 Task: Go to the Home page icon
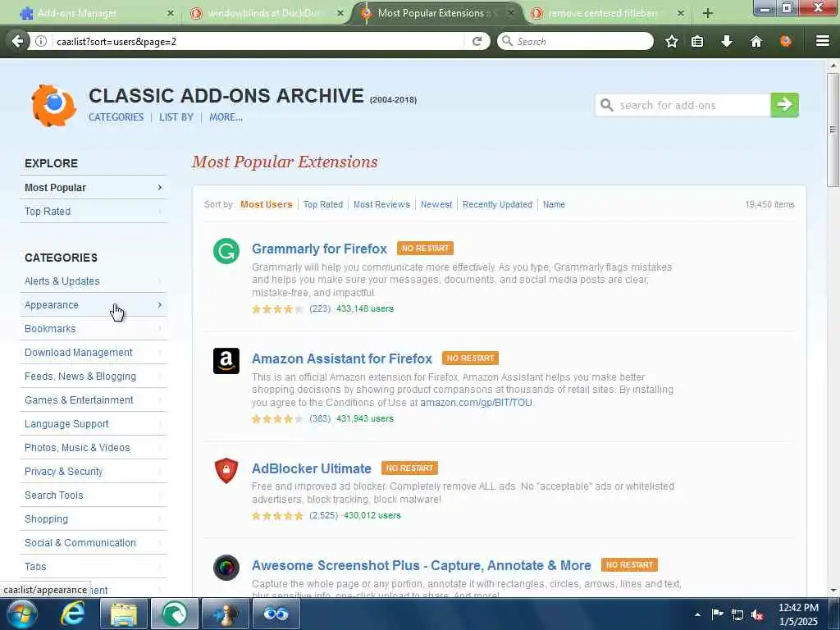[756, 41]
